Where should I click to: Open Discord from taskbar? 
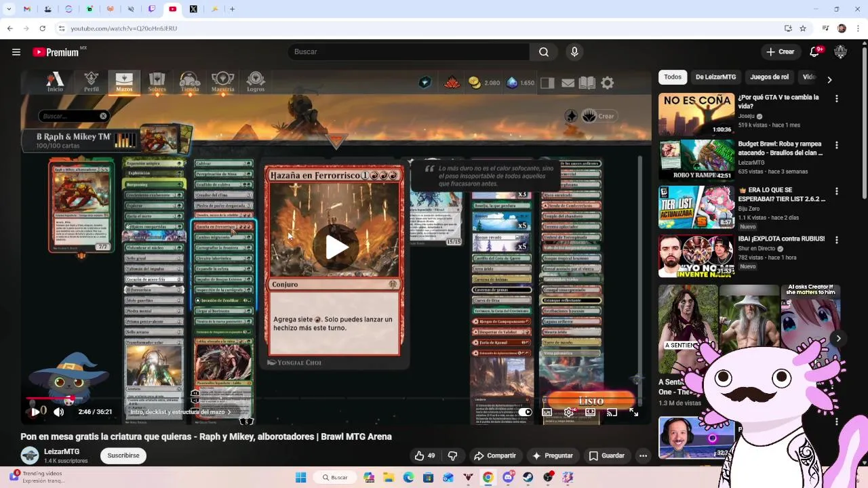(x=508, y=477)
